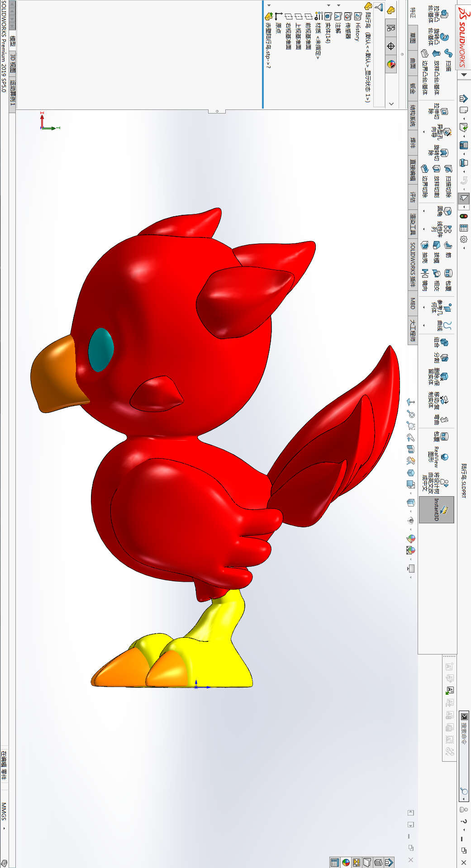471x868 pixels.
Task: Select the 传感器 sensors tree item
Action: (x=348, y=26)
